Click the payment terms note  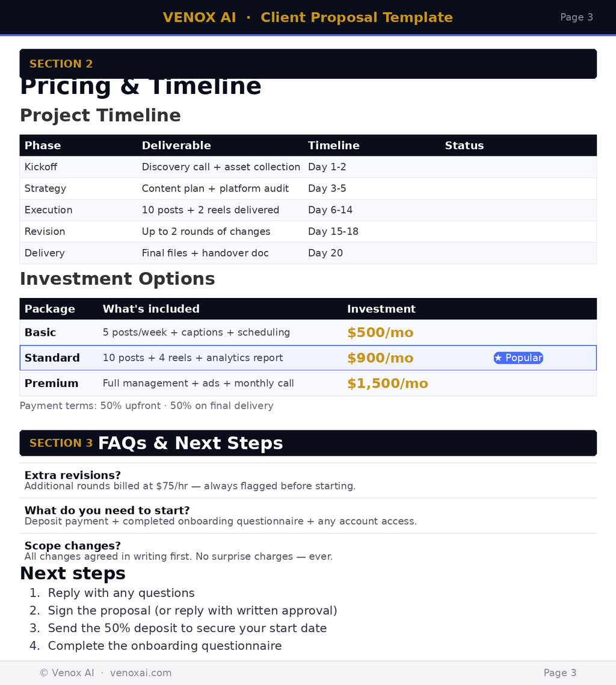146,406
